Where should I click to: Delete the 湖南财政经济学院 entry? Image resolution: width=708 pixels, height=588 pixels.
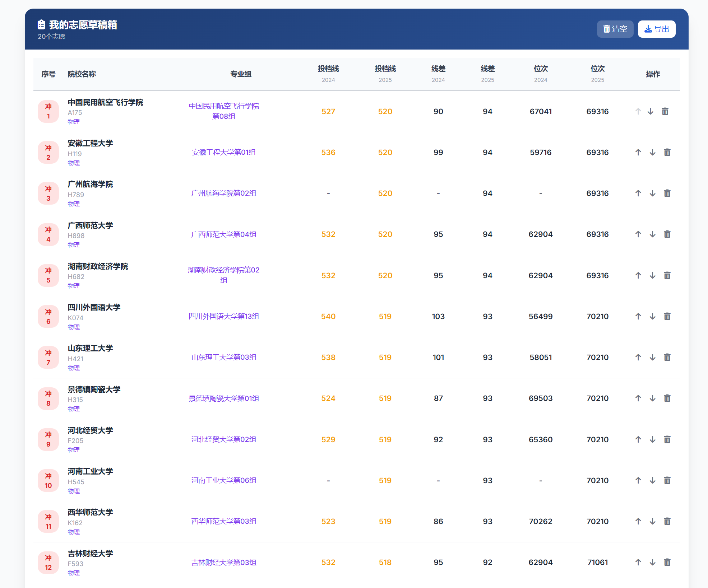coord(667,276)
